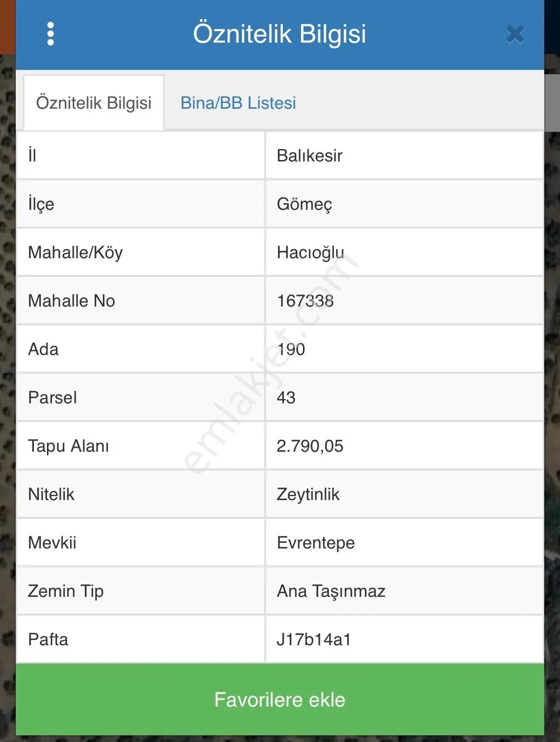Click the Zeytinlik nitelik value
The height and width of the screenshot is (742, 560).
308,494
